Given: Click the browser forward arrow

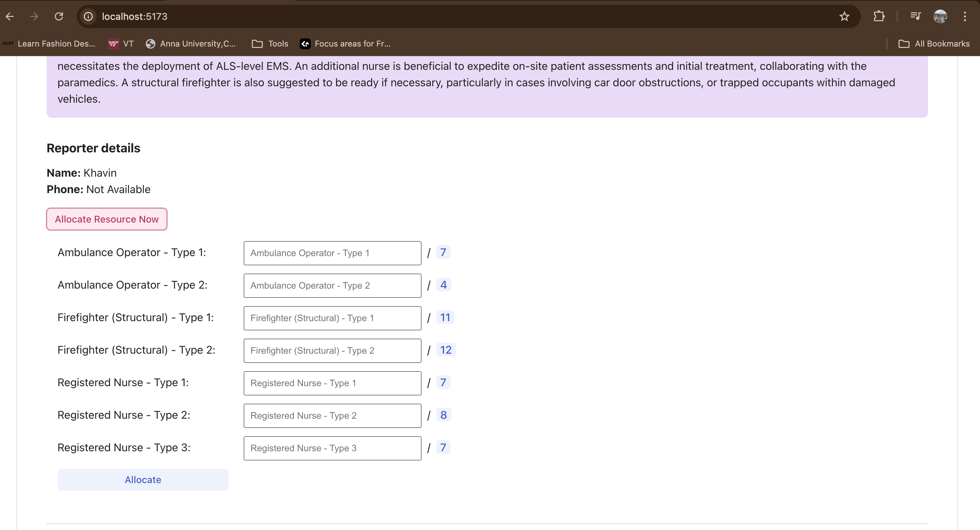Looking at the screenshot, I should [34, 16].
